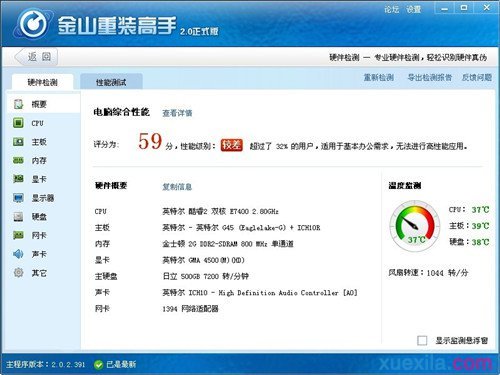500x375 pixels.
Task: Select 概要 label in sidebar
Action: click(x=39, y=104)
